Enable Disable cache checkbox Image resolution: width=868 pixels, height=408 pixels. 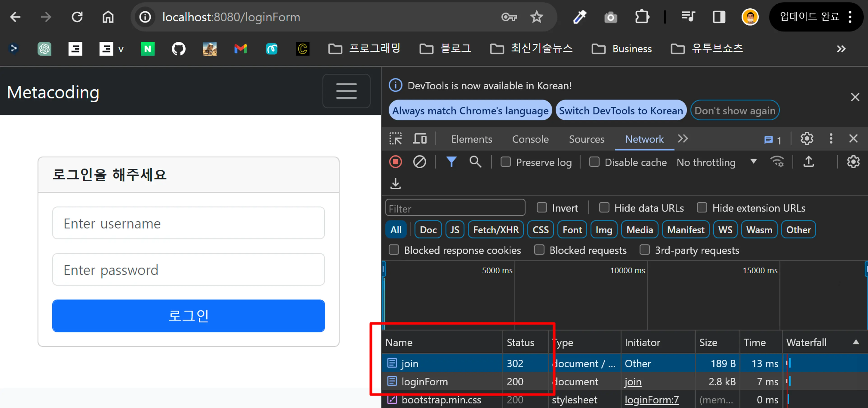pos(594,162)
